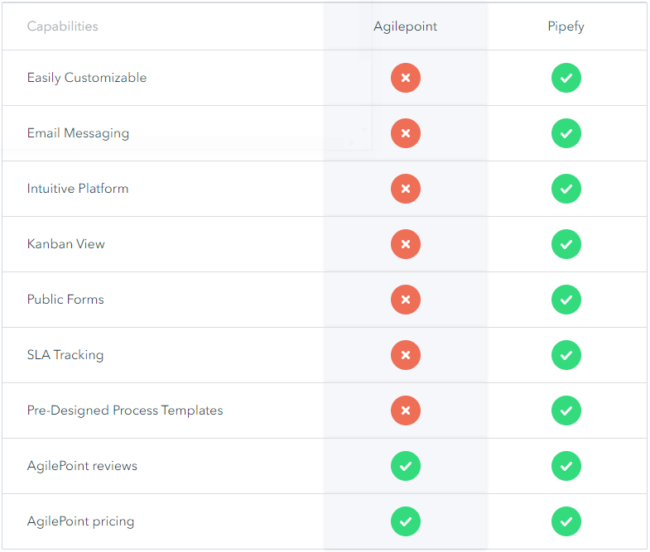Click Agilepoint green check for AgilePoint pricing
Screen dimensions: 650x552
pyautogui.click(x=405, y=521)
